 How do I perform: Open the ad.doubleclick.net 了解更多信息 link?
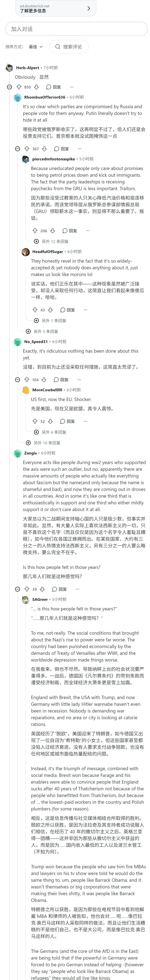[56, 8]
